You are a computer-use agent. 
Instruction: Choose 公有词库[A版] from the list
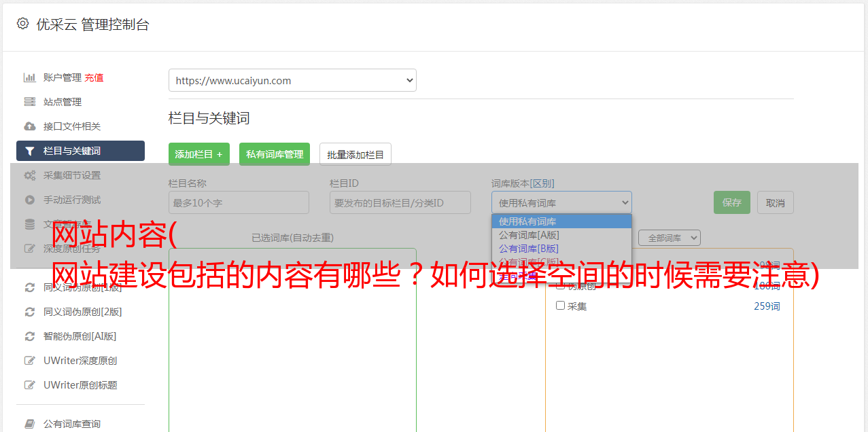click(x=561, y=235)
